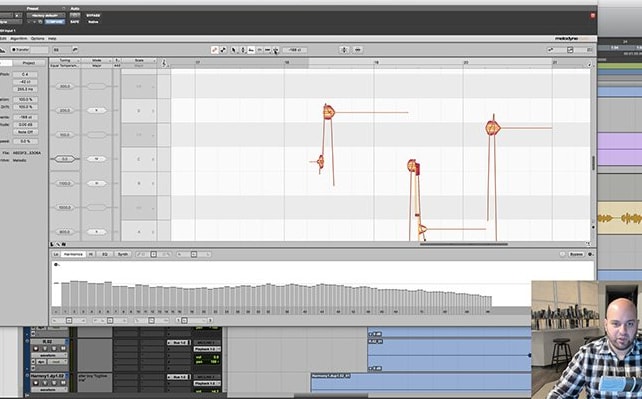Click the curved arrow icon beside tempo field
The image size is (642, 399).
click(x=75, y=50)
